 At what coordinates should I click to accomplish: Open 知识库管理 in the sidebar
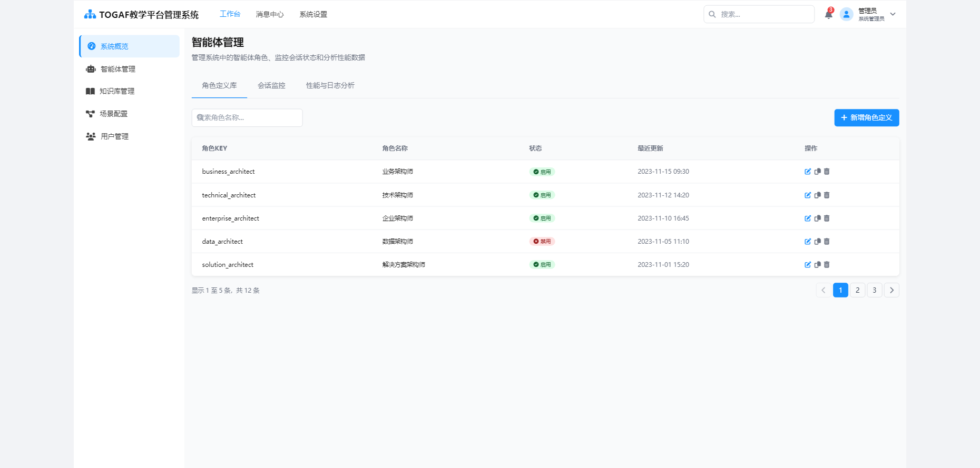130,91
